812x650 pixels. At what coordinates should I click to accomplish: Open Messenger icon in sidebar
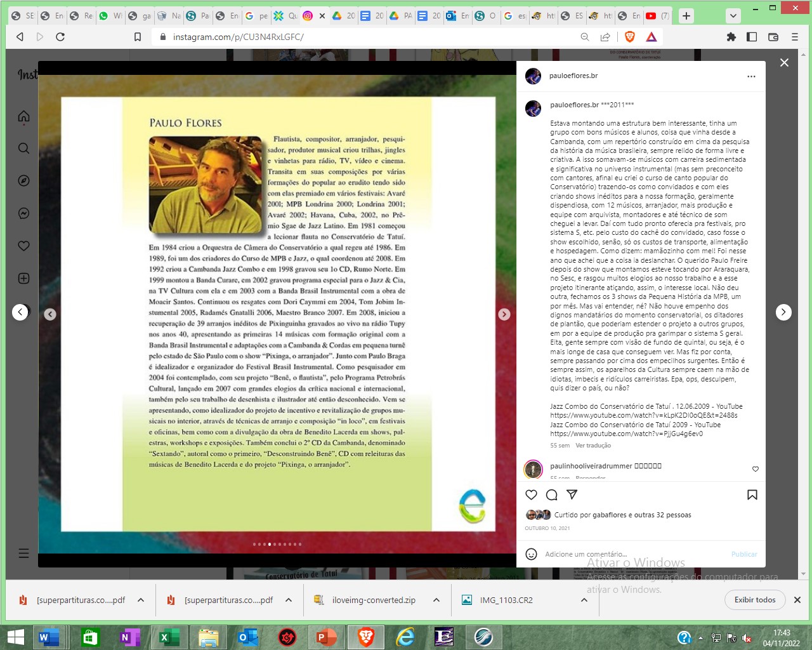[x=24, y=213]
